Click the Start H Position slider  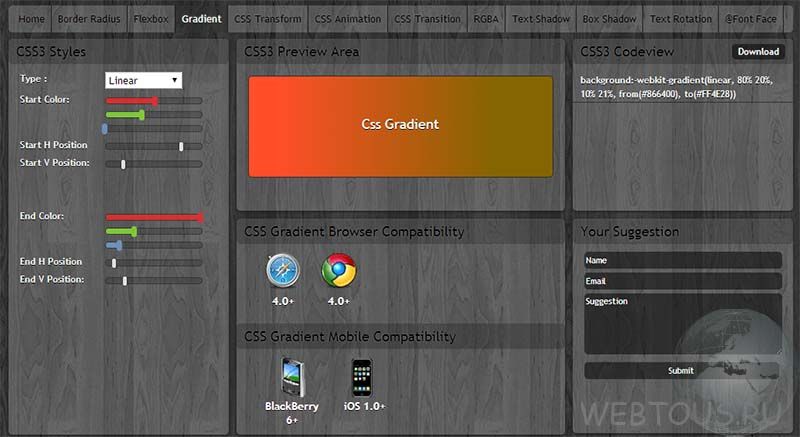click(x=154, y=146)
